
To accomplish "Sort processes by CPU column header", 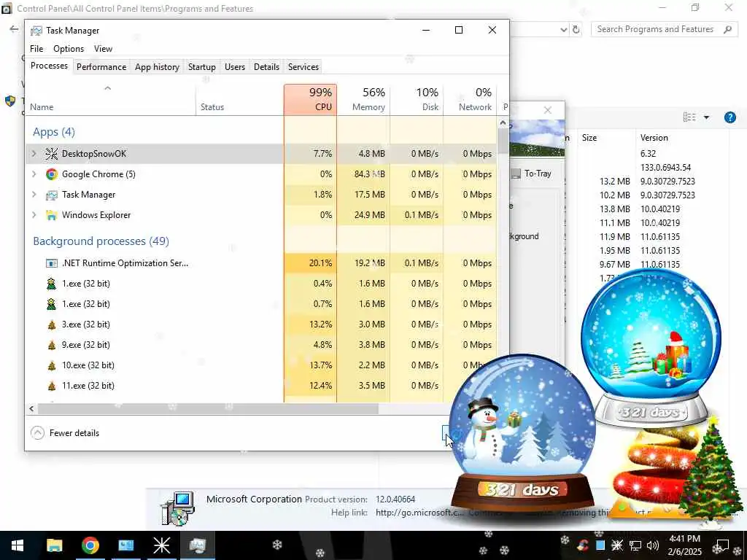I will [x=310, y=99].
